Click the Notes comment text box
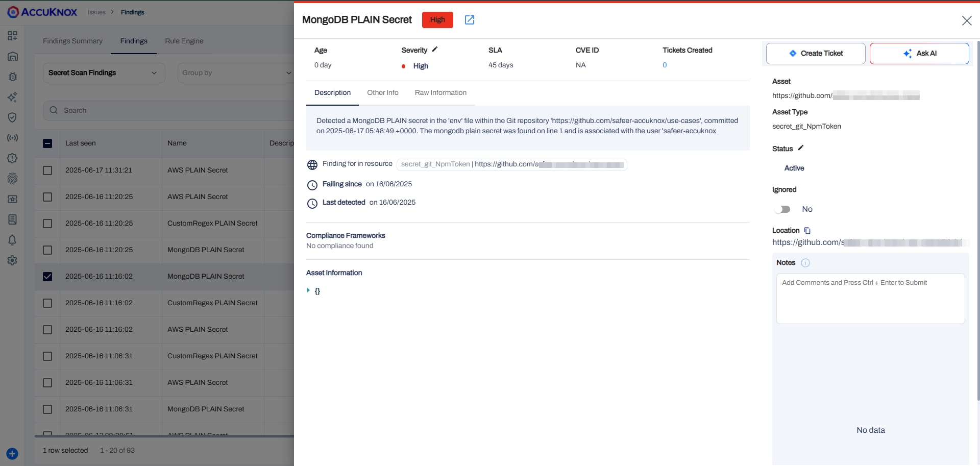 point(870,299)
